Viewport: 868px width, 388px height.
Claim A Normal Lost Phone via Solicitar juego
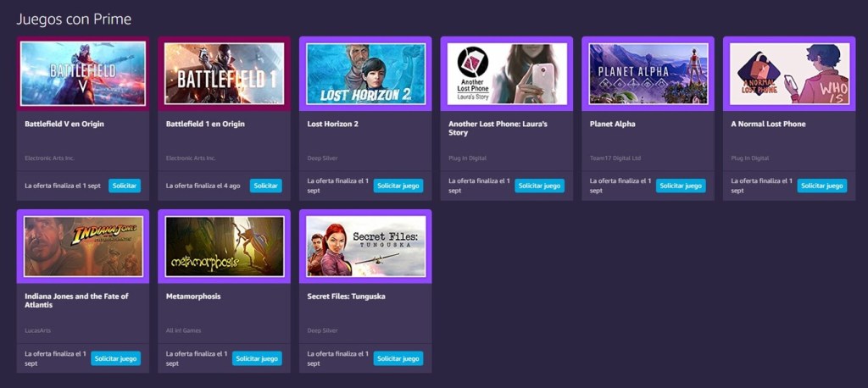pos(822,186)
